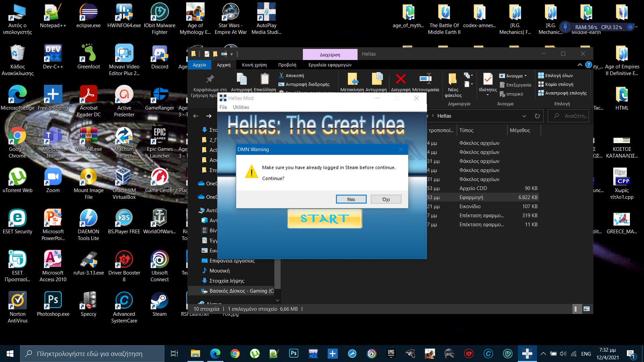
Task: Switch to the Προβολή ribbon tab
Action: point(287,65)
